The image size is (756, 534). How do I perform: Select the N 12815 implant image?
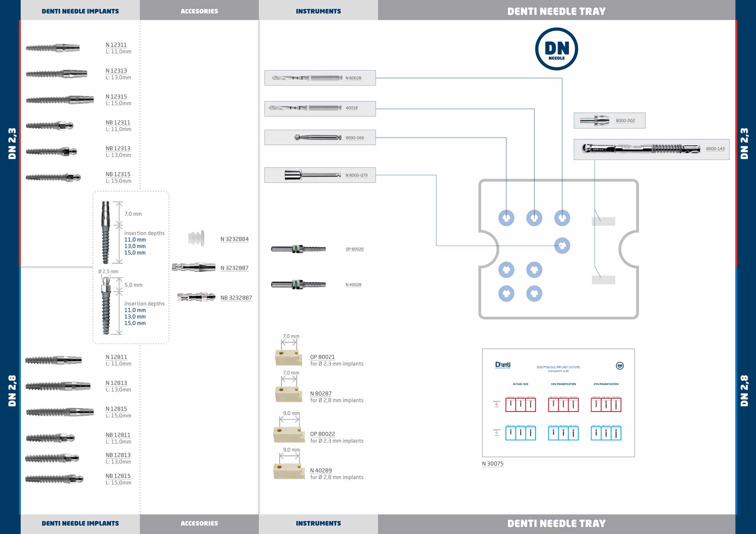59,412
